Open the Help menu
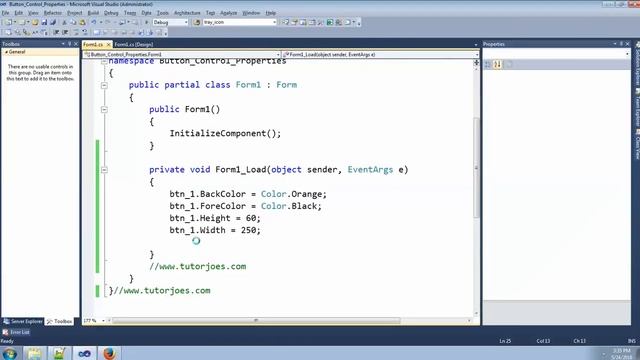The height and width of the screenshot is (360, 640). (x=271, y=13)
